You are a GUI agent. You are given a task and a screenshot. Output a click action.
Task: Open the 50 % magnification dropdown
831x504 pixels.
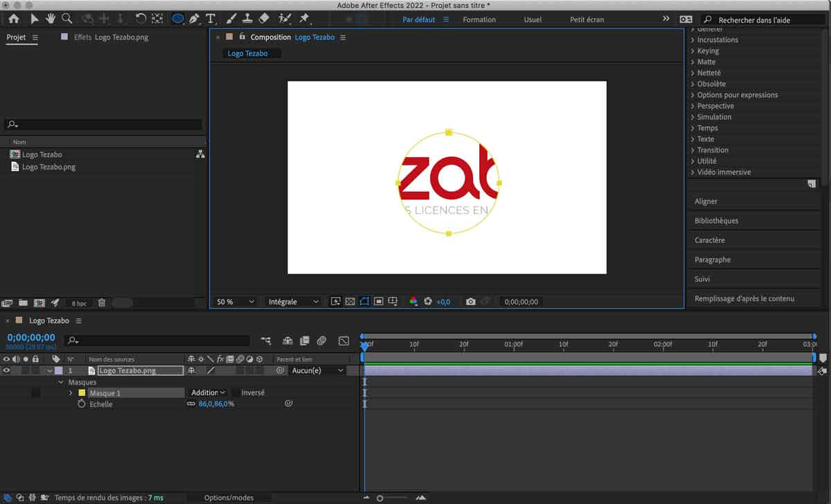pyautogui.click(x=235, y=302)
